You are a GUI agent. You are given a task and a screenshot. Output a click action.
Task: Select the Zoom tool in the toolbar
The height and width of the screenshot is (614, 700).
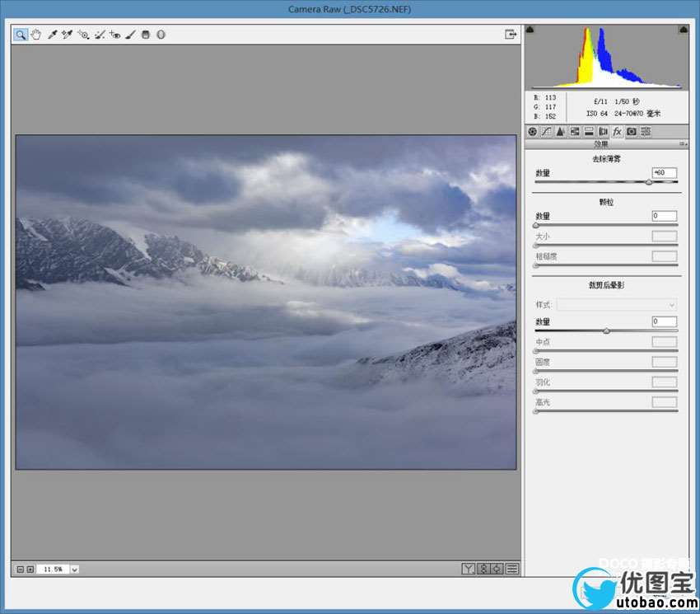pyautogui.click(x=21, y=35)
